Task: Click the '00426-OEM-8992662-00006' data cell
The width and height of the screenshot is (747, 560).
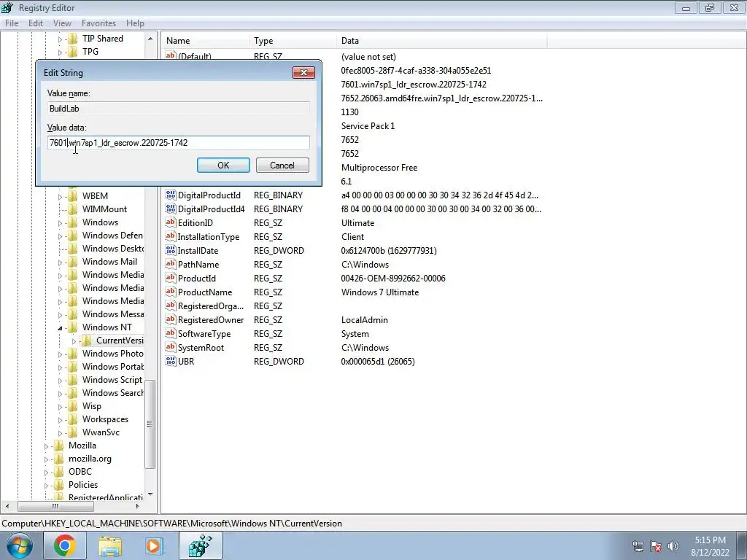Action: pyautogui.click(x=393, y=278)
